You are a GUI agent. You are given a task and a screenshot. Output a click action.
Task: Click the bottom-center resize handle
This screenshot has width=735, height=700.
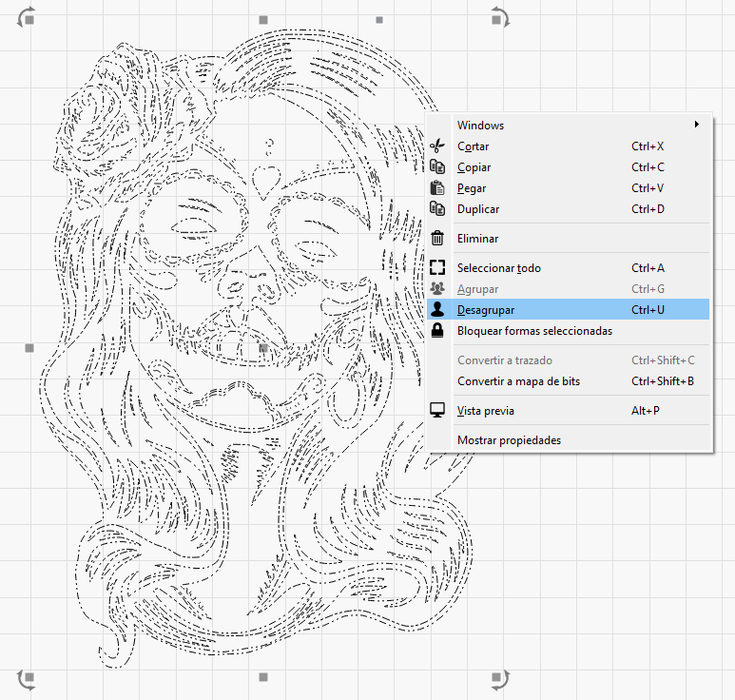pyautogui.click(x=264, y=677)
